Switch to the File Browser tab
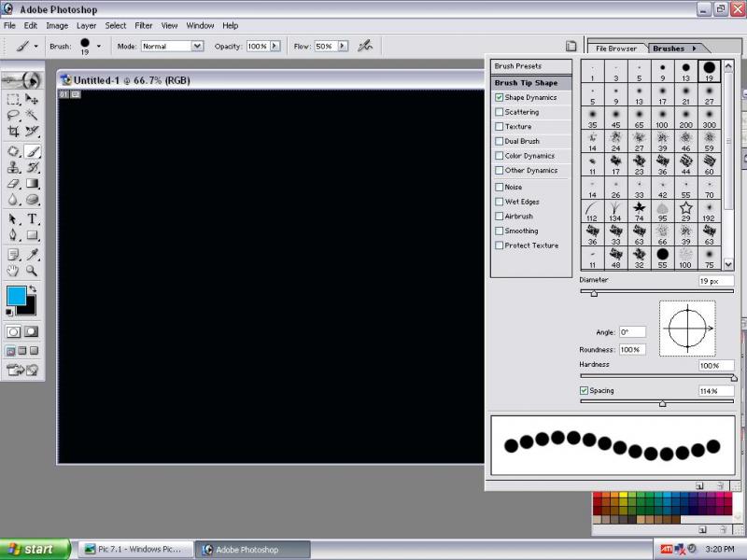 click(x=615, y=48)
